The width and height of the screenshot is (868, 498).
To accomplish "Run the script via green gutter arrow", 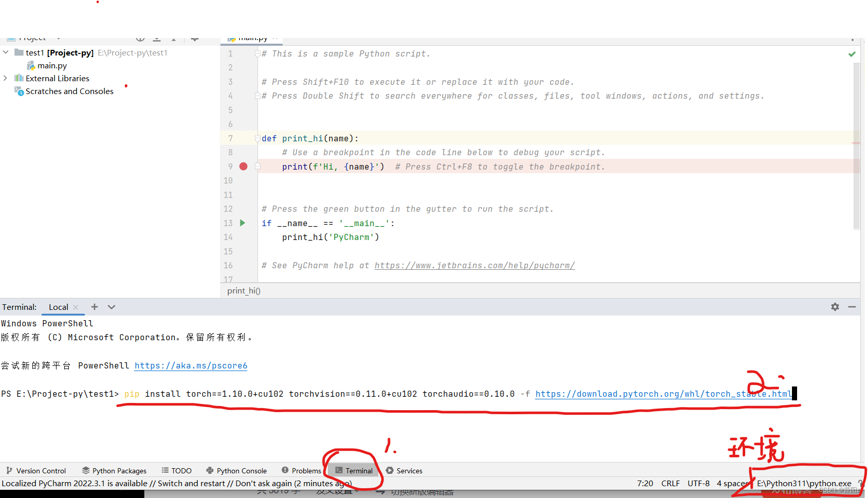I will tap(242, 223).
